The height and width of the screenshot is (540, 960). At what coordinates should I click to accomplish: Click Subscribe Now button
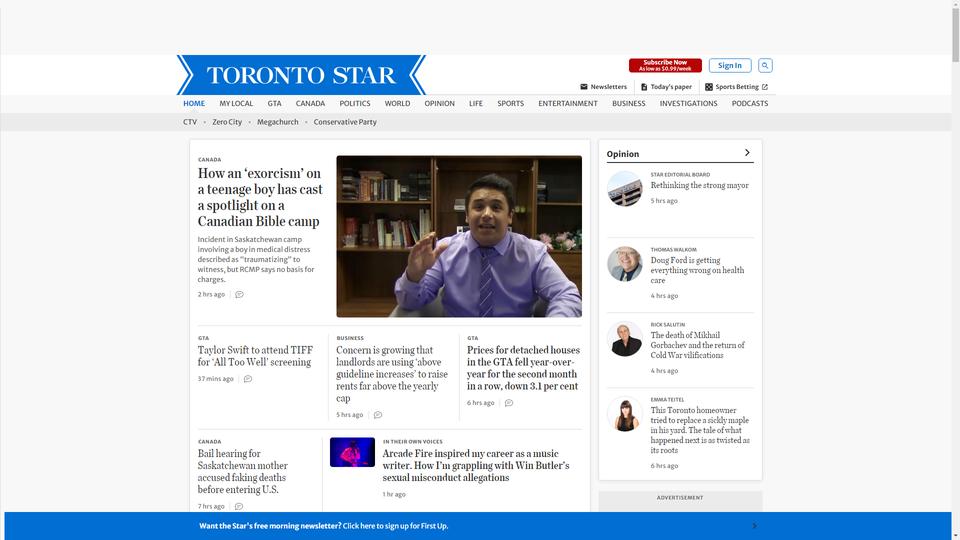pyautogui.click(x=665, y=66)
